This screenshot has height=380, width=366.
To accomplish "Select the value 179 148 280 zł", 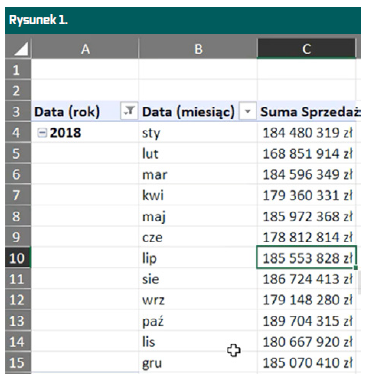I will point(307,300).
